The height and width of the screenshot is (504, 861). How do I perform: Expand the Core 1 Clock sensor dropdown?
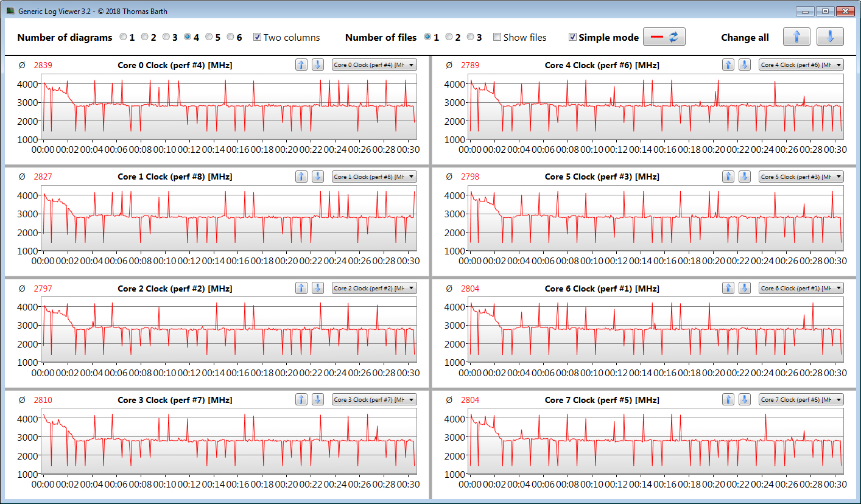(x=374, y=177)
